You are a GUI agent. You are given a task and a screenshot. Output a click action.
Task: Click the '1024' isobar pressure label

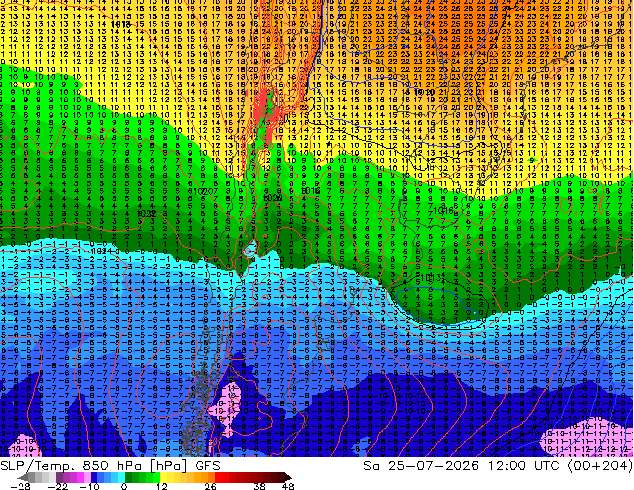(99, 251)
